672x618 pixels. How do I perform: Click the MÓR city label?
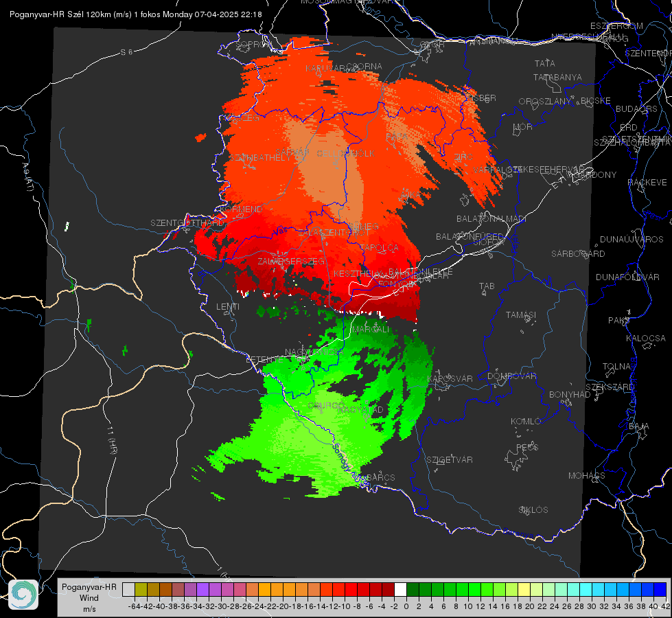coord(523,126)
